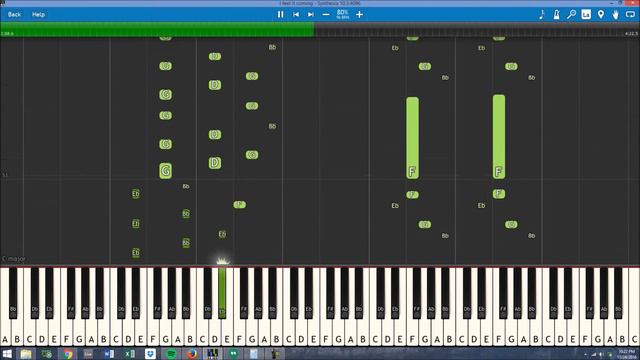
Task: Toggle the note labels option
Action: [586, 14]
